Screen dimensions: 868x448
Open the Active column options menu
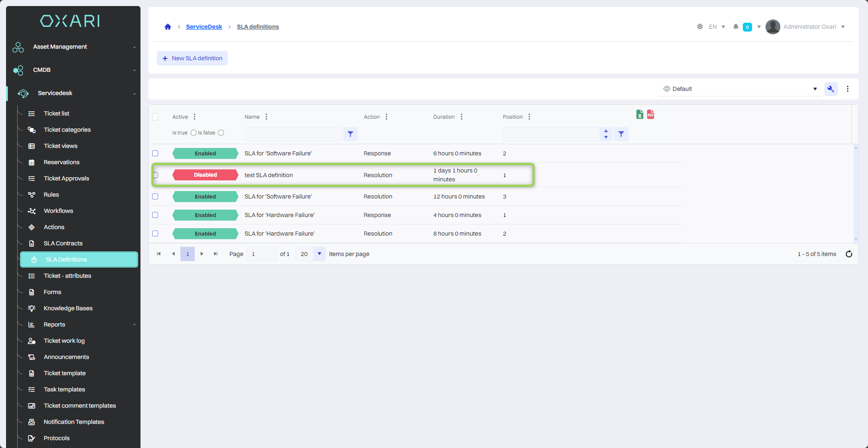[x=194, y=117]
